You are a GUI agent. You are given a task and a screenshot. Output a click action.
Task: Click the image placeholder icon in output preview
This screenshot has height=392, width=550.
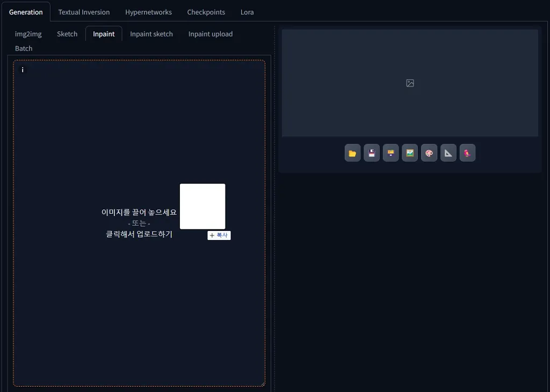tap(410, 83)
